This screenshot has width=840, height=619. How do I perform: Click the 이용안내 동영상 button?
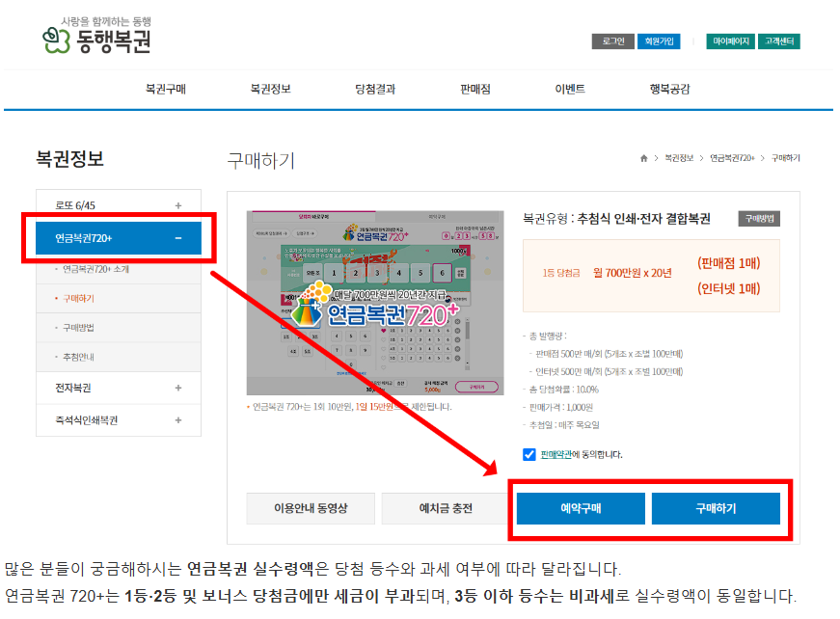[311, 508]
